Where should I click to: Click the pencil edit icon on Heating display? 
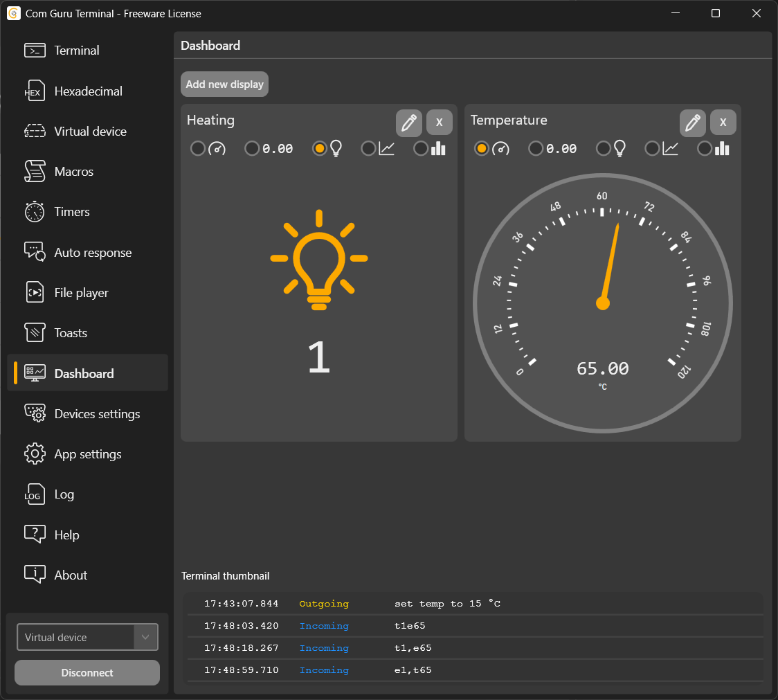click(x=408, y=123)
